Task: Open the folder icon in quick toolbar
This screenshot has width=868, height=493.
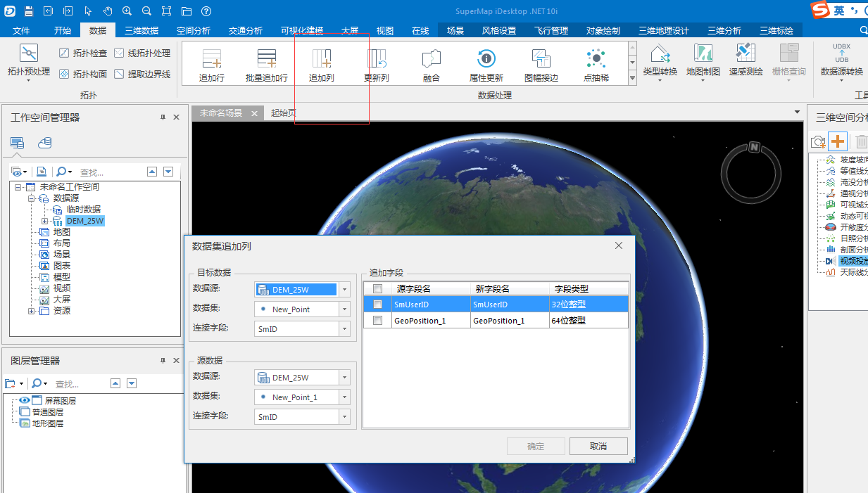Action: pyautogui.click(x=186, y=11)
